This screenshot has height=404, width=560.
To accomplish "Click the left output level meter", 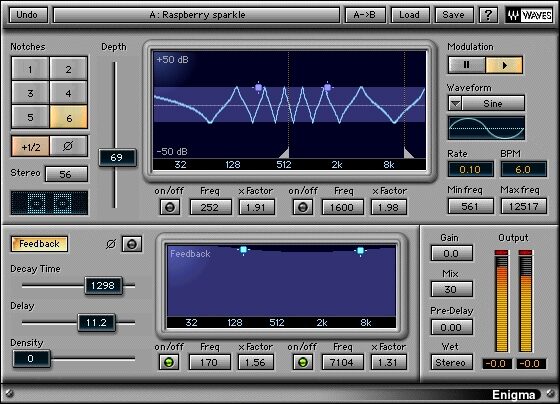I will click(x=501, y=301).
